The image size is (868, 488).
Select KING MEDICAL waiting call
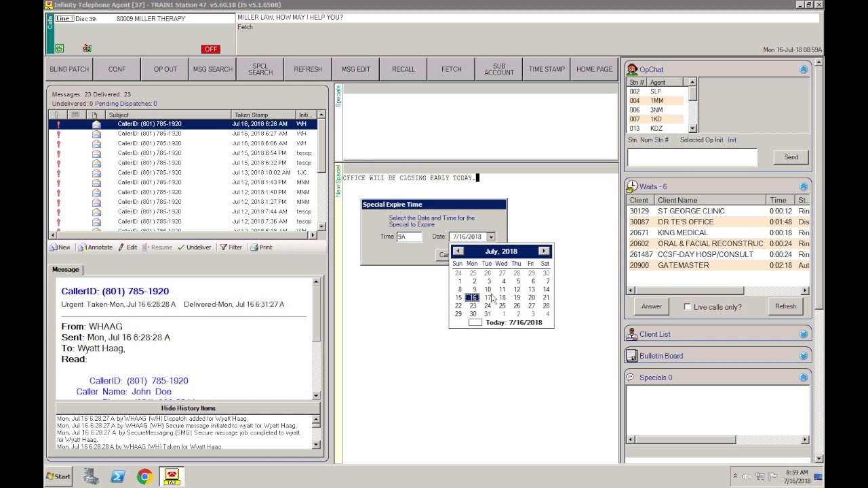[717, 232]
